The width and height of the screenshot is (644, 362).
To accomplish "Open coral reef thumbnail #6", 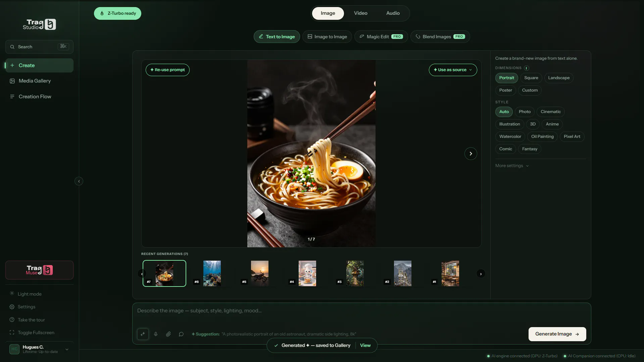I will click(212, 273).
